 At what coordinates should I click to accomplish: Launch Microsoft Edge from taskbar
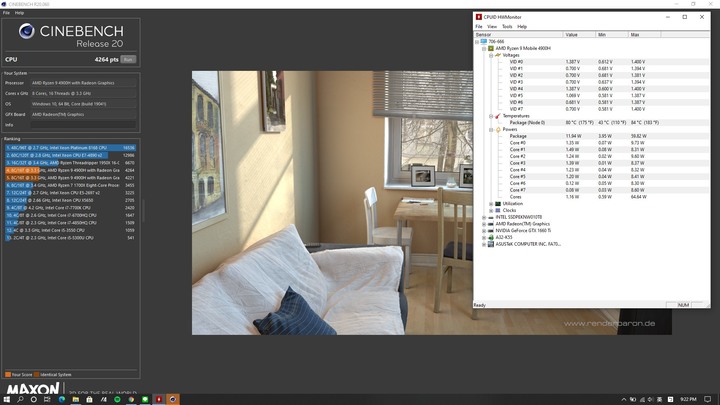click(x=62, y=399)
